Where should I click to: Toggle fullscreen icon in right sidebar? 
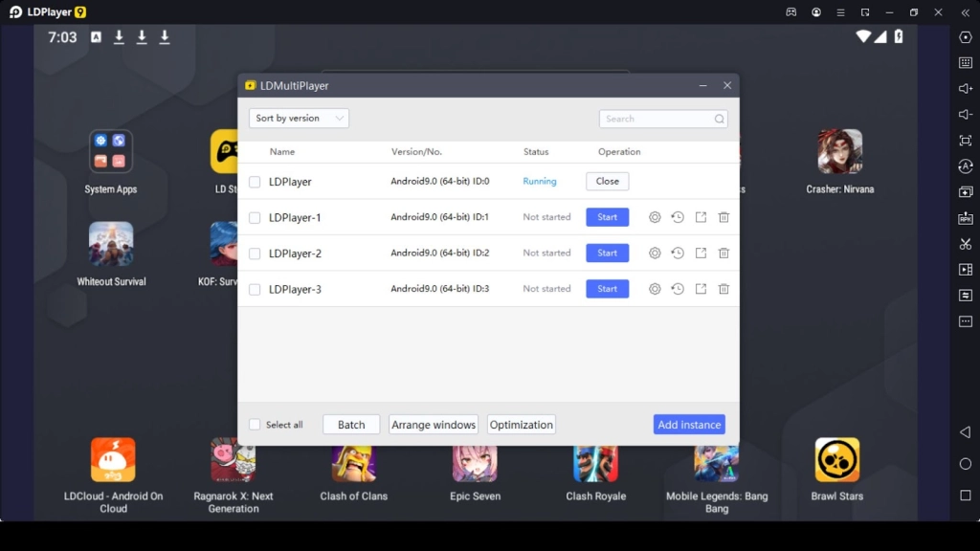(966, 141)
